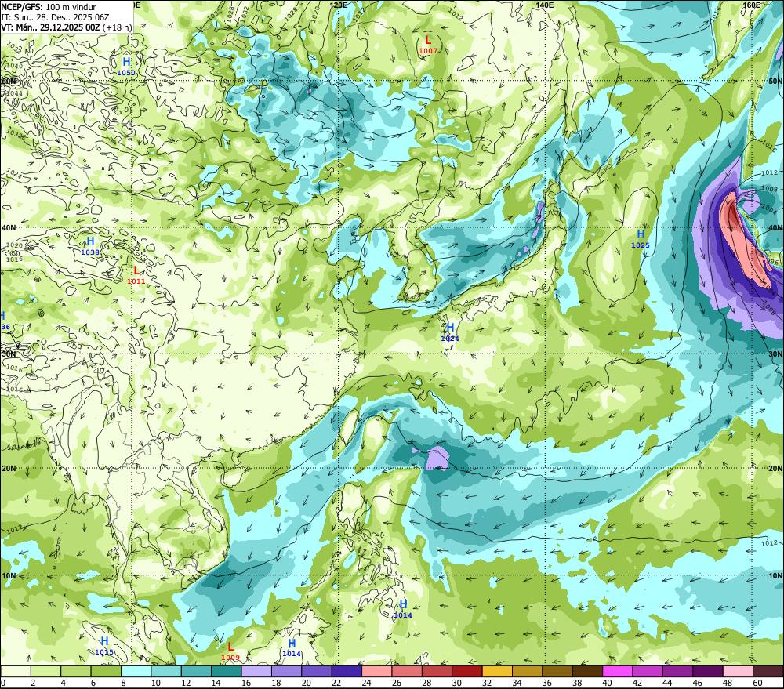The width and height of the screenshot is (784, 689).
Task: Click the lavender wind patch near Luzon Strait
Action: [x=436, y=459]
